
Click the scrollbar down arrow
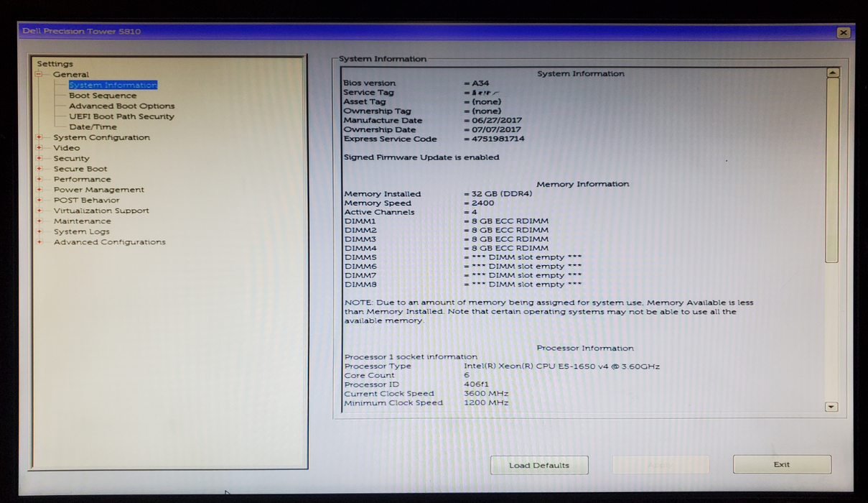(x=832, y=407)
